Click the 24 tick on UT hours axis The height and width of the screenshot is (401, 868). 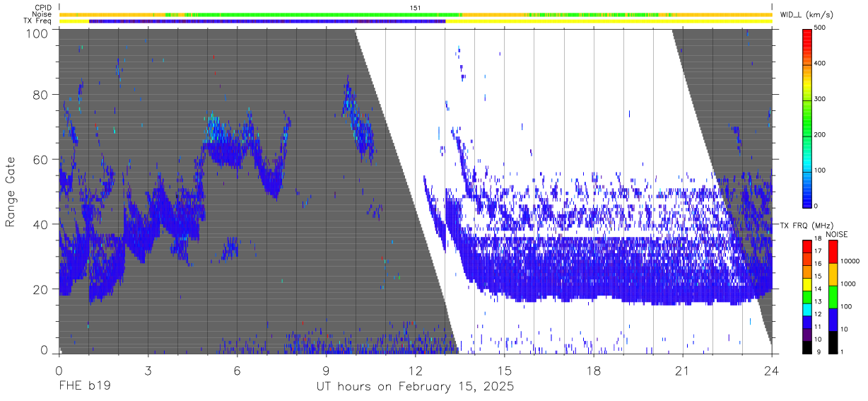tap(772, 370)
